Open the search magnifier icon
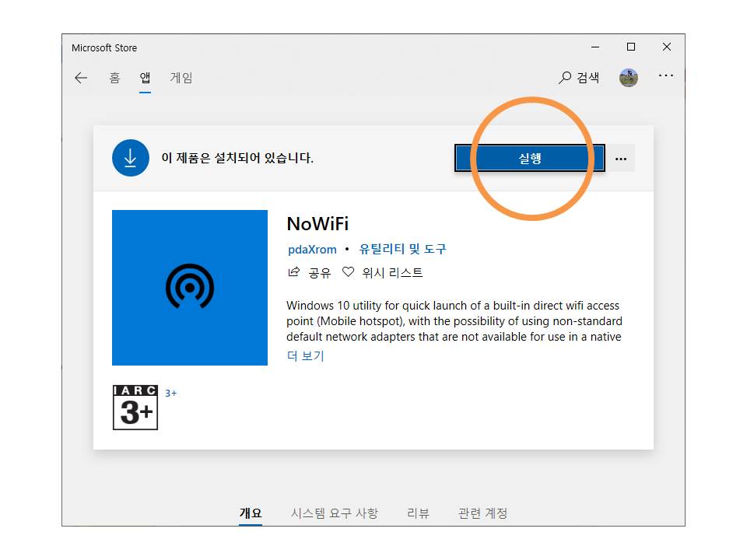Image resolution: width=747 pixels, height=560 pixels. (565, 78)
